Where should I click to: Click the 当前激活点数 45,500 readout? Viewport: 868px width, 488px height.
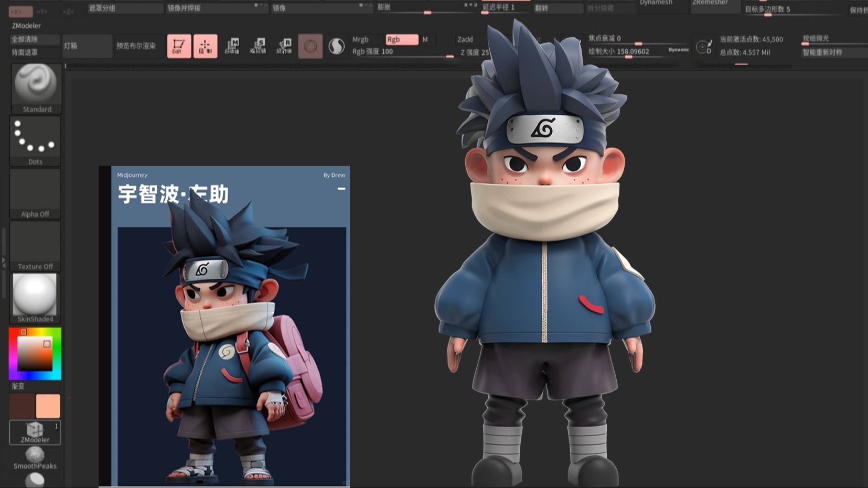click(x=751, y=39)
